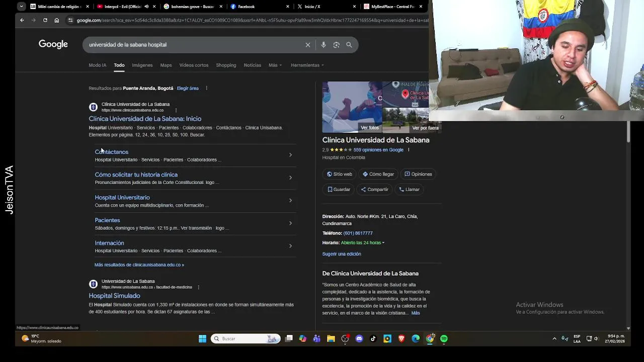644x362 pixels.
Task: Open Clínica Universidad de La Sabana: Inicio result
Action: coord(145,119)
